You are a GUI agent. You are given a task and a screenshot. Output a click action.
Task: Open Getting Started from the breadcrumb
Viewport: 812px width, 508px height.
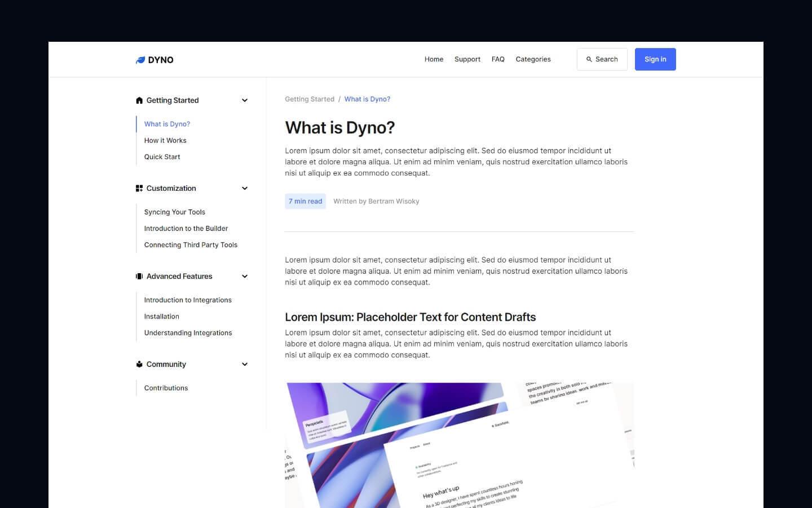(310, 99)
